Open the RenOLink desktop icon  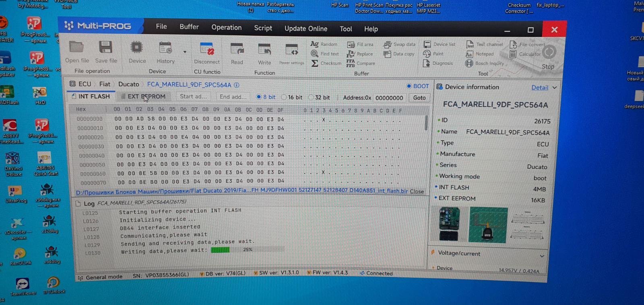point(20,256)
